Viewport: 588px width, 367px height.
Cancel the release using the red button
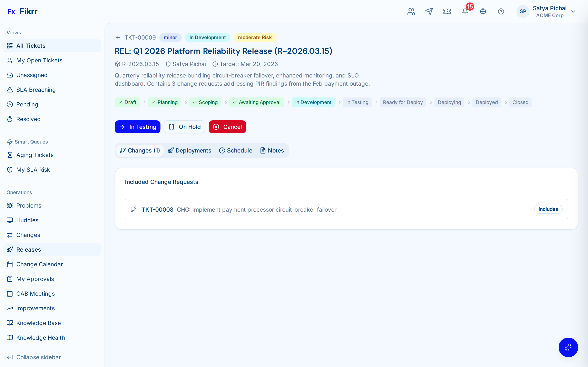pyautogui.click(x=227, y=127)
